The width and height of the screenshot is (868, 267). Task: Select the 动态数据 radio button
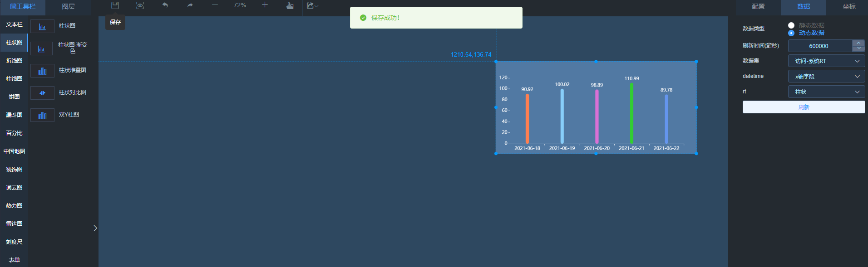click(791, 33)
